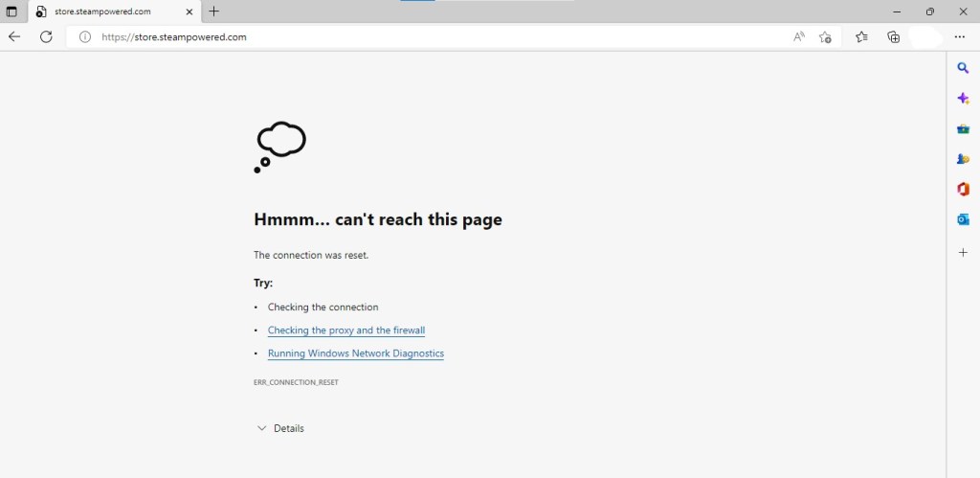Select the store.steampowered.com tab
The width and height of the screenshot is (980, 478).
105,11
